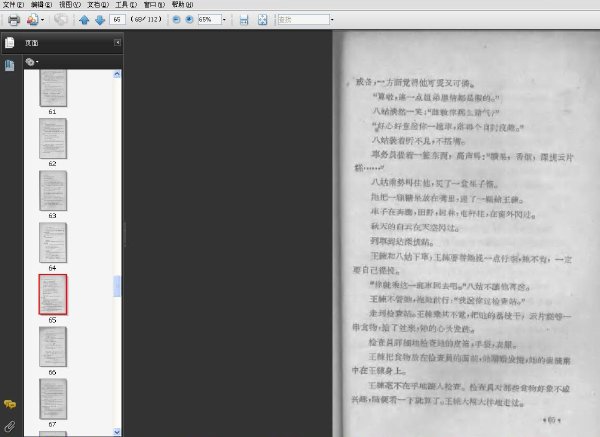Open the 工具 menu
This screenshot has height=437, width=600.
pos(126,5)
